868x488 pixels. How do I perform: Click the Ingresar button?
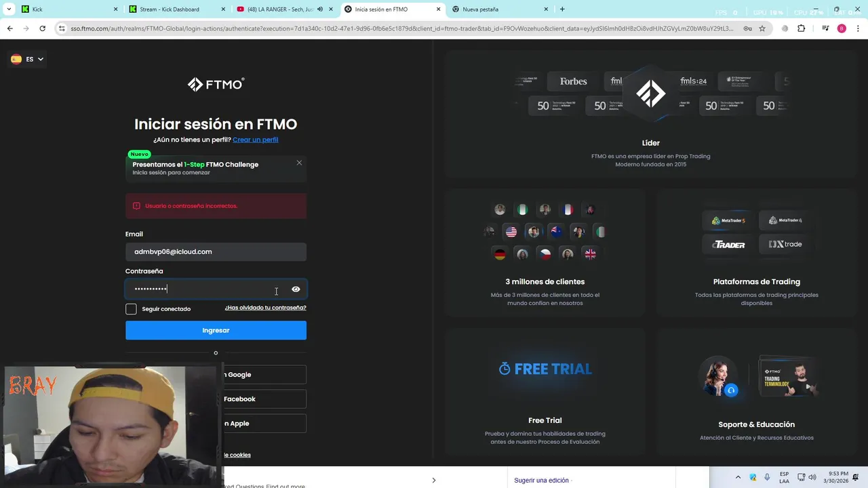point(216,330)
